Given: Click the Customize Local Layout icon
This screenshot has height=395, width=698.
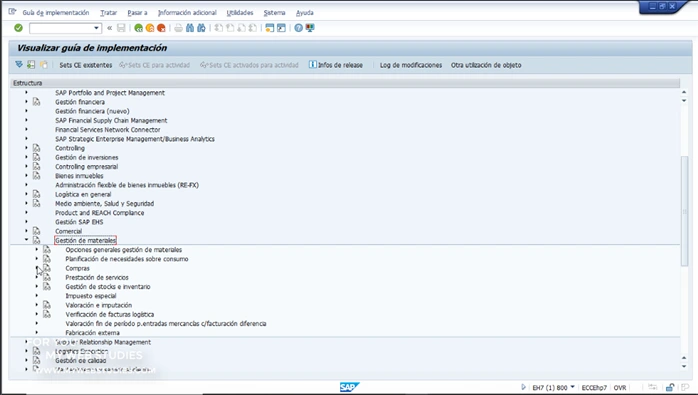Looking at the screenshot, I should [310, 28].
